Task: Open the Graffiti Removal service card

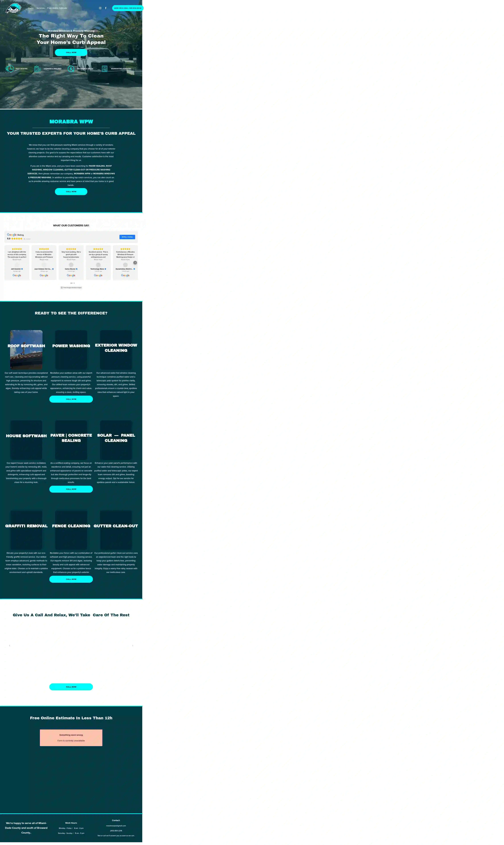Action: pyautogui.click(x=26, y=530)
